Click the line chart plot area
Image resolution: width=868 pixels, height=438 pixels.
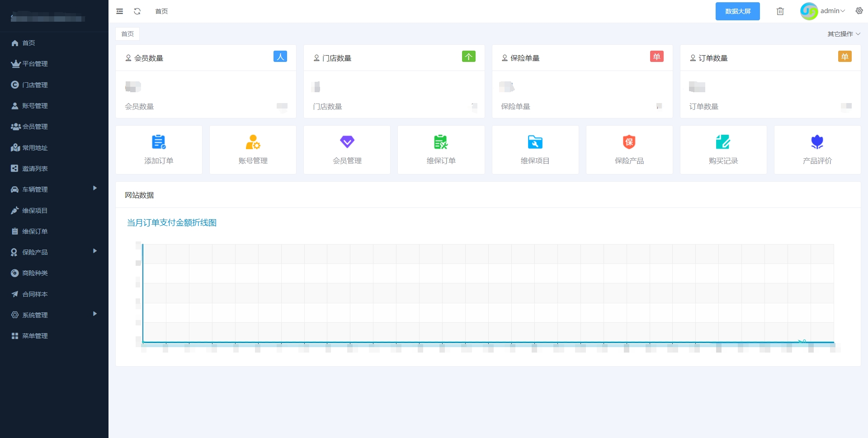pyautogui.click(x=488, y=293)
